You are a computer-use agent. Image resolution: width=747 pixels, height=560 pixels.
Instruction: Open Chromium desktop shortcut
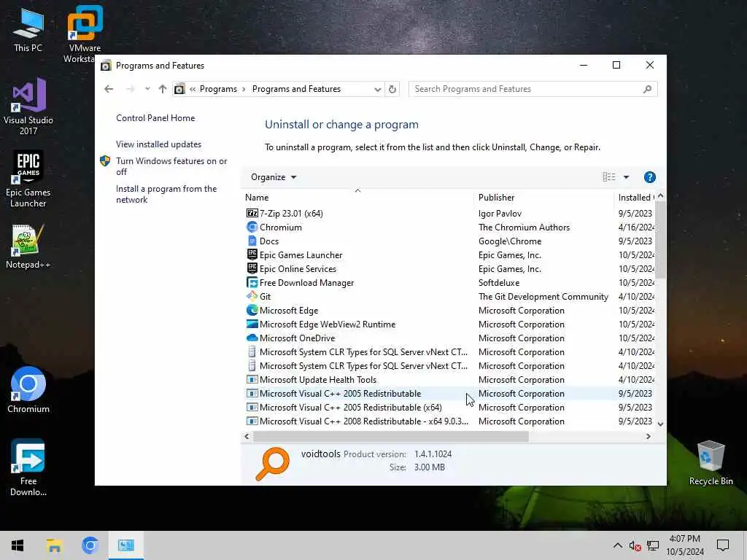tap(28, 389)
